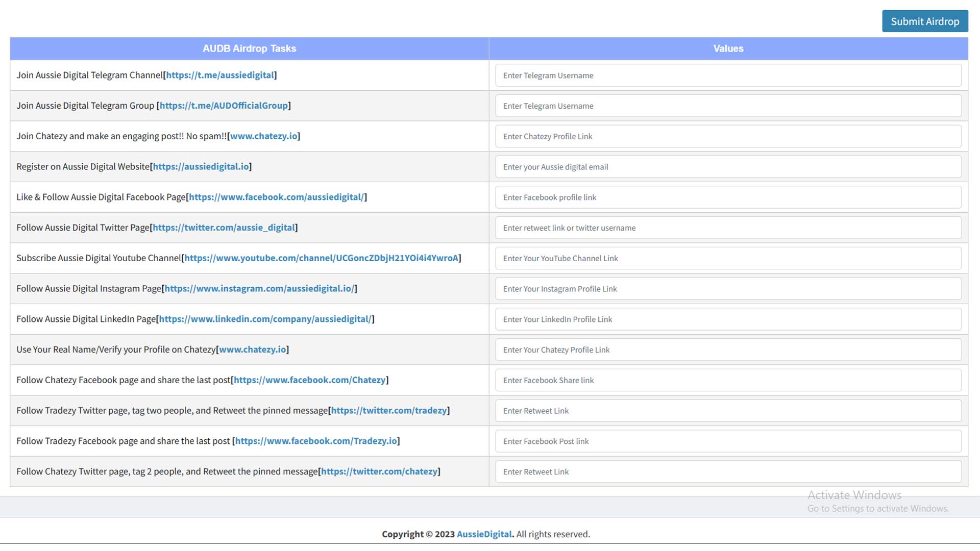Open the Aussie Digital YouTube channel link

pyautogui.click(x=322, y=258)
